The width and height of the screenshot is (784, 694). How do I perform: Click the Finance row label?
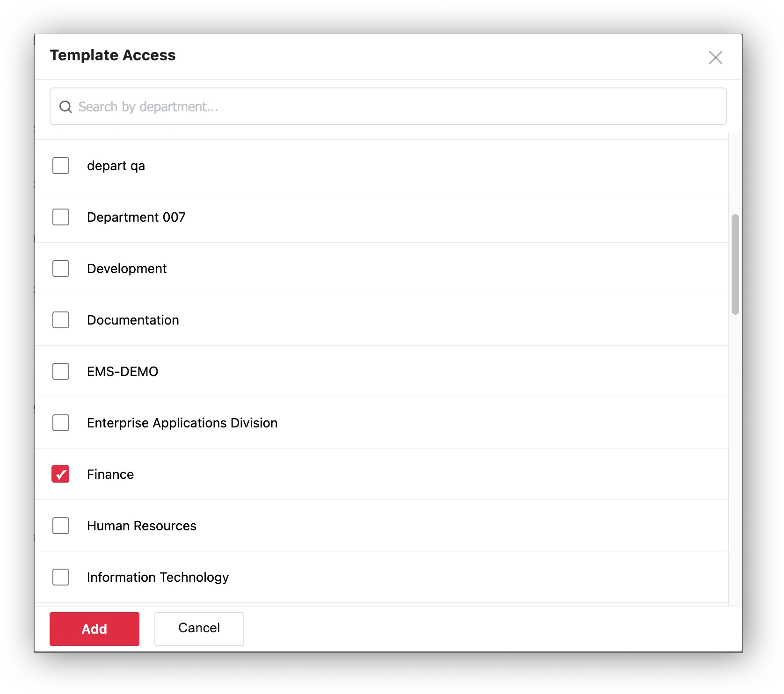click(110, 474)
